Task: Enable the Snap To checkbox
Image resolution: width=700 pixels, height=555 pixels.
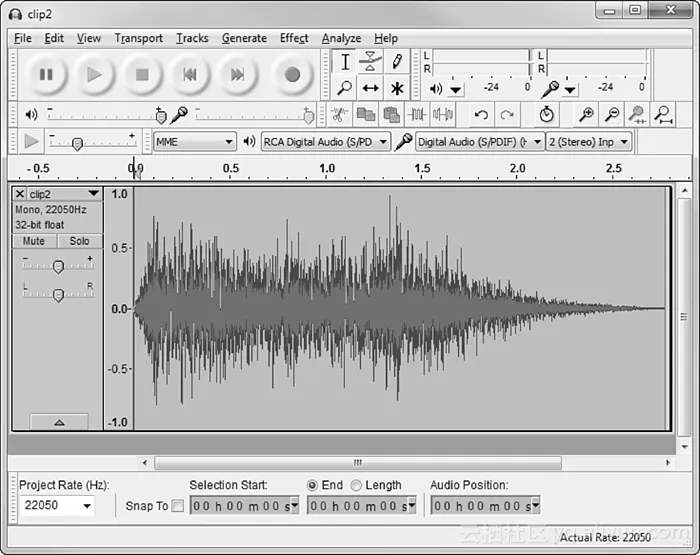Action: click(178, 506)
